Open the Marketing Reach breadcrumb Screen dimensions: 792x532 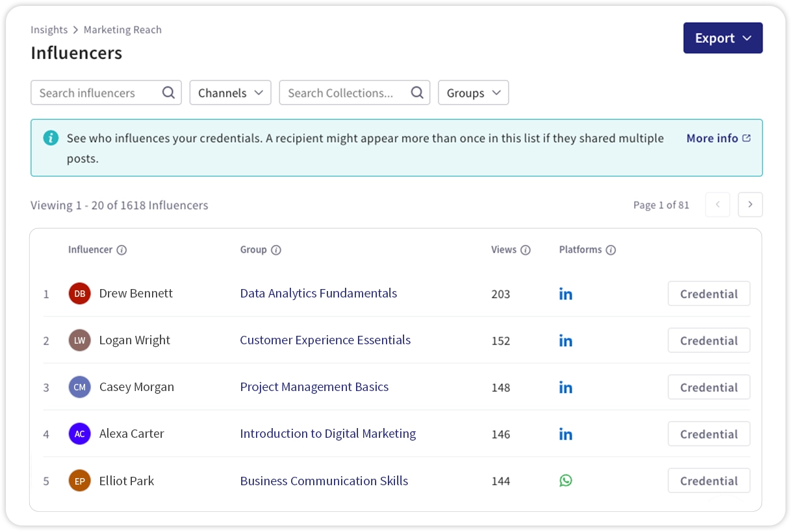point(123,30)
